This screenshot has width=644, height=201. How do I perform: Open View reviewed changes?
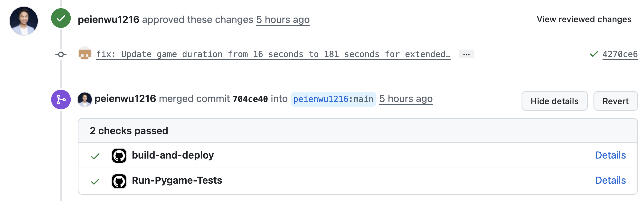tap(584, 19)
